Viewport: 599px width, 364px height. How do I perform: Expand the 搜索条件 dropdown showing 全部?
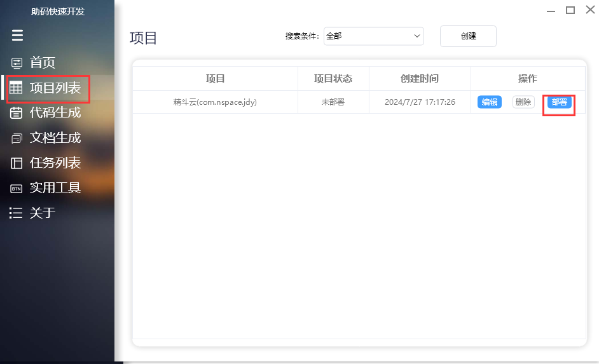click(373, 36)
